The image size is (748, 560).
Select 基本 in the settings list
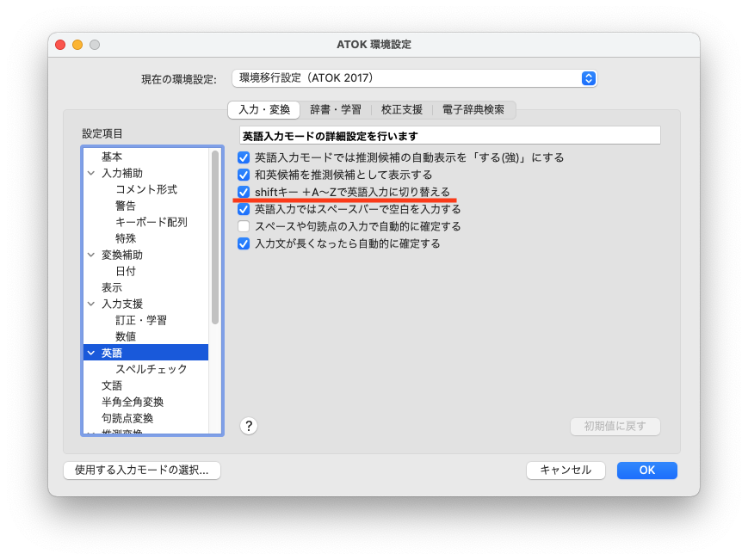146,157
